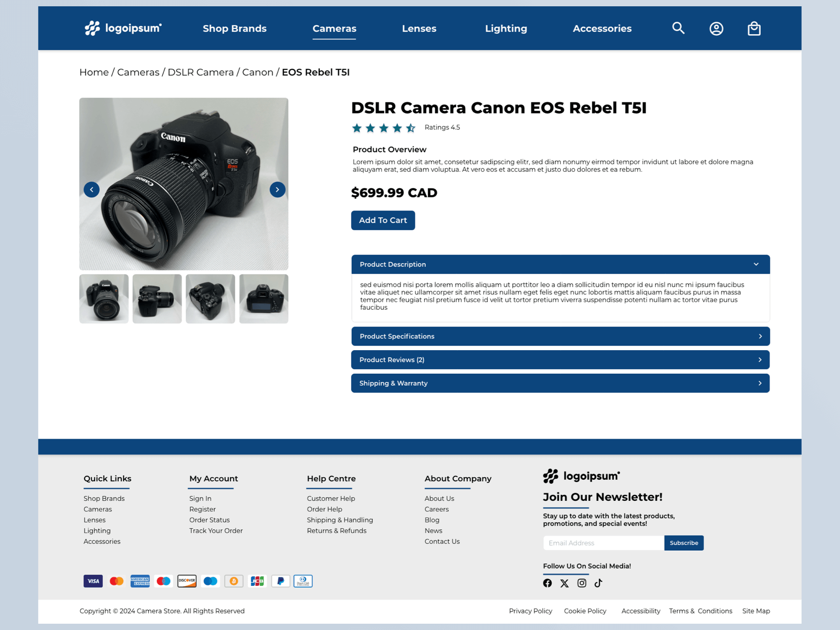Click the Email Address input field

(604, 543)
